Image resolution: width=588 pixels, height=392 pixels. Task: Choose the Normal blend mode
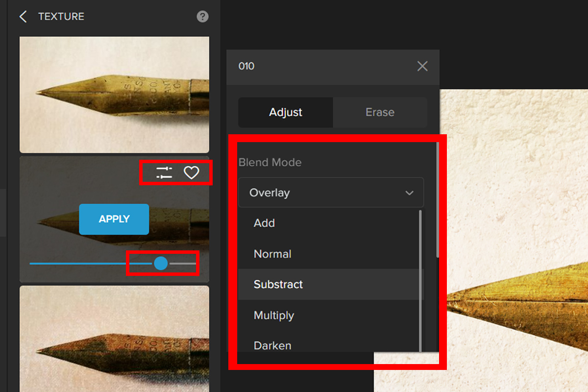click(272, 254)
